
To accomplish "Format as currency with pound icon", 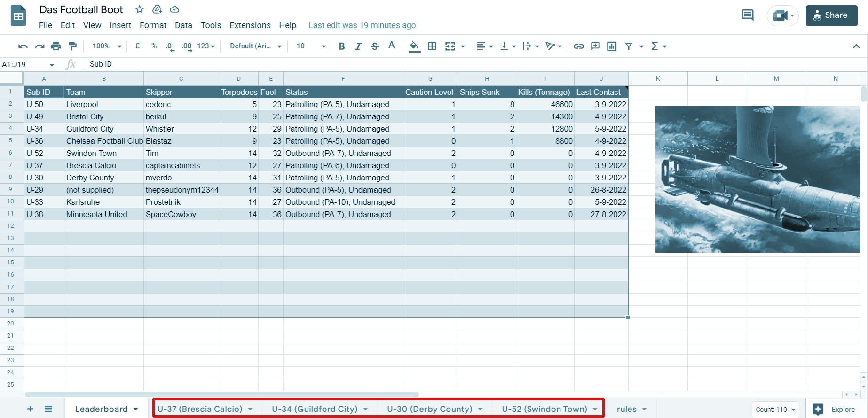I will [x=138, y=46].
